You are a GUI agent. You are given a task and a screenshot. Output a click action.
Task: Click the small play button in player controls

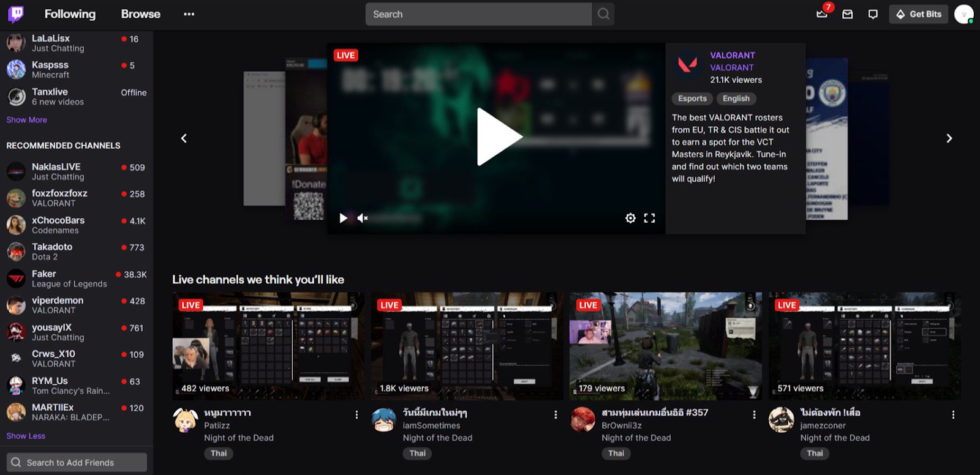pos(344,218)
